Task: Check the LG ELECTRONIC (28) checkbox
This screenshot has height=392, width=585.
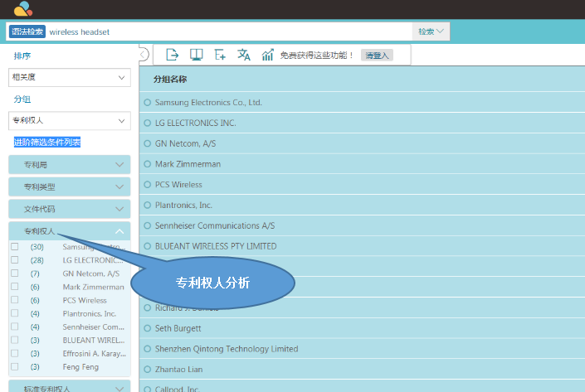Action: point(15,259)
